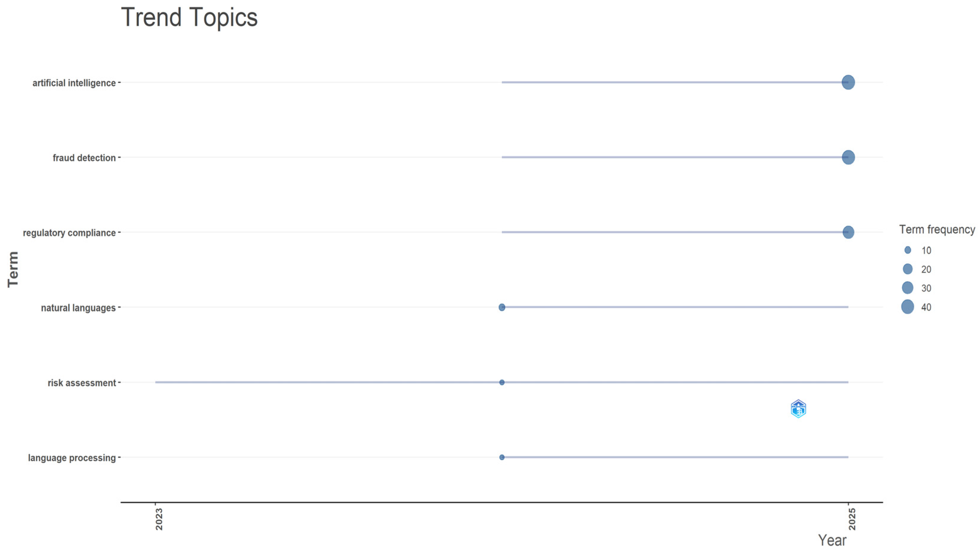Viewport: 980px width, 554px height.
Task: Select the legend circle for frequency 10
Action: (x=908, y=250)
